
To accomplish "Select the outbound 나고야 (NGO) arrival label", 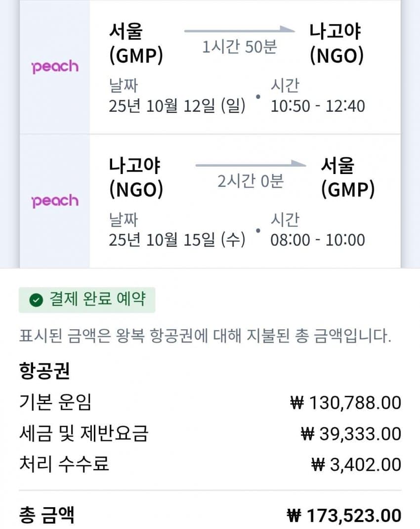I will coord(336,44).
